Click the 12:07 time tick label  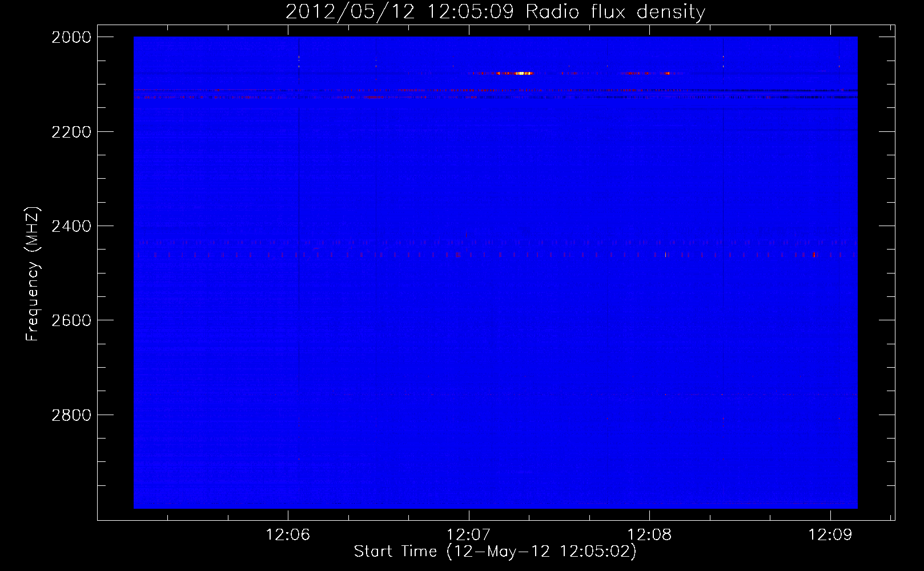(468, 534)
